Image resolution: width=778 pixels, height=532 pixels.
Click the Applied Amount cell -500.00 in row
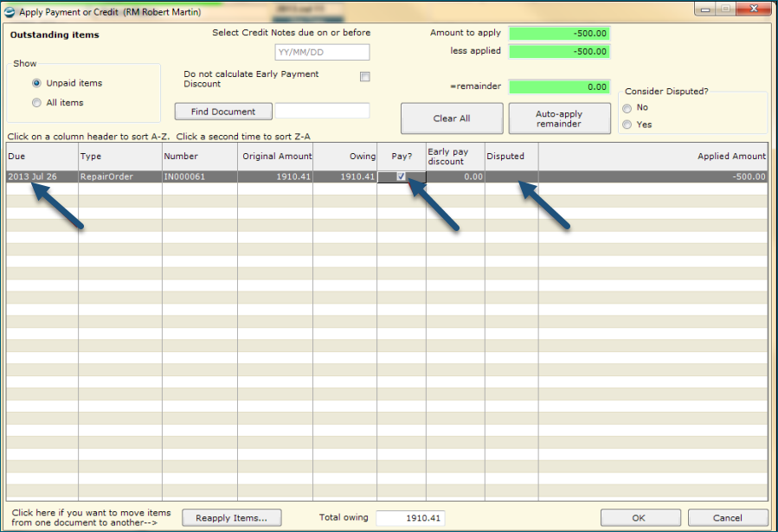pyautogui.click(x=653, y=176)
